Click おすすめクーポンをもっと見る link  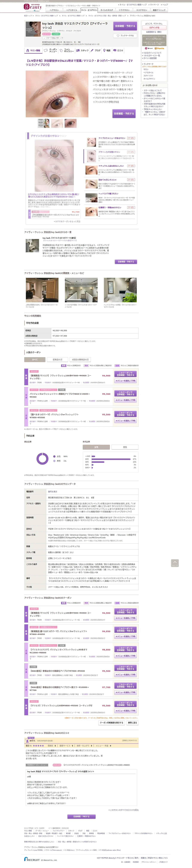pos(67,221)
